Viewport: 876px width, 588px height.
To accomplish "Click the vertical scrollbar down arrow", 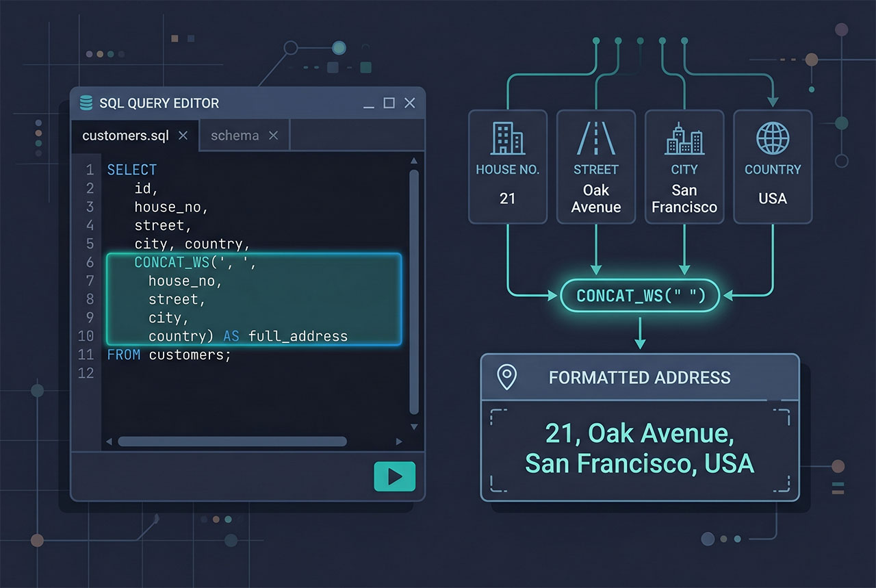I will (413, 426).
